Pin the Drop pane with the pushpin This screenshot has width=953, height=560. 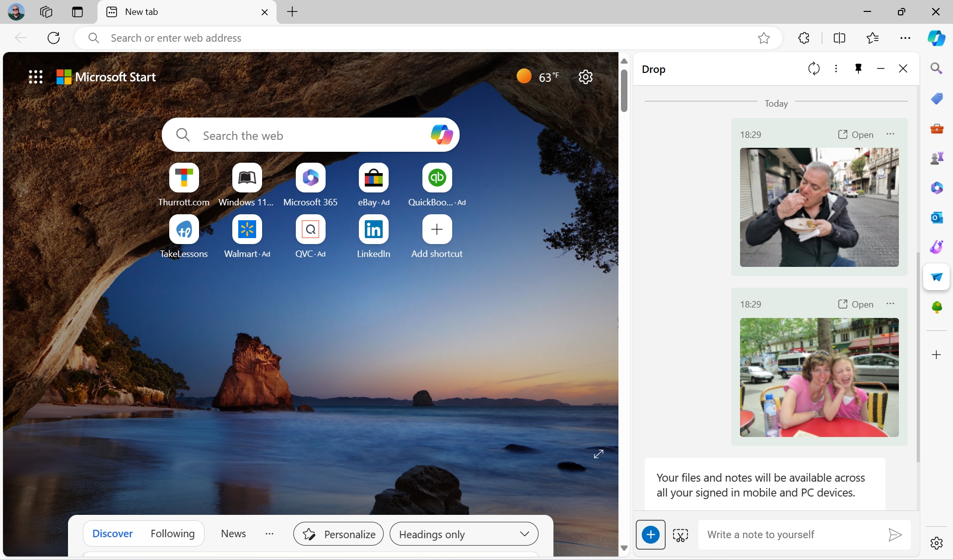tap(858, 69)
